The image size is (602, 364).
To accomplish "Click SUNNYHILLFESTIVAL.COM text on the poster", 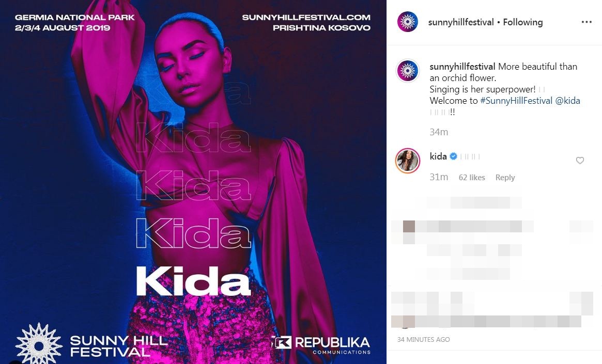I will [306, 17].
